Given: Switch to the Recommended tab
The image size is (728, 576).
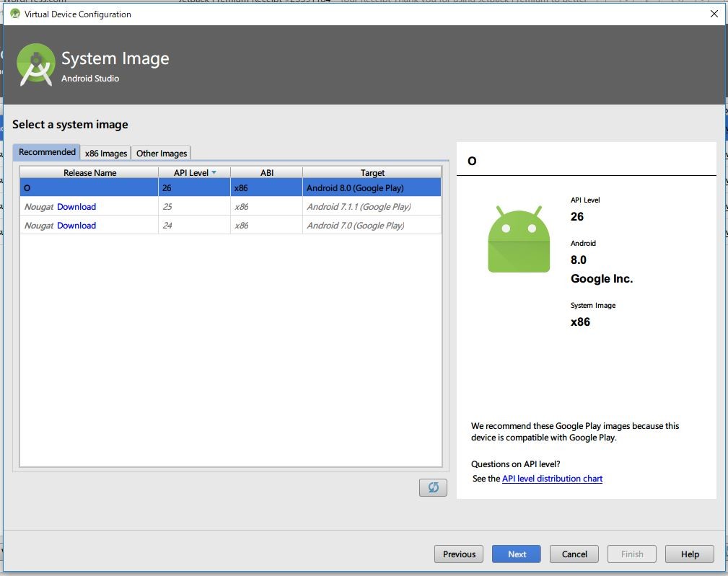Looking at the screenshot, I should [x=47, y=152].
